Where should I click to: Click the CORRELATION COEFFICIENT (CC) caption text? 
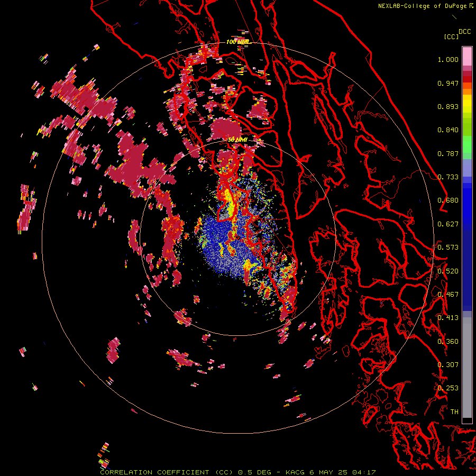pyautogui.click(x=167, y=472)
